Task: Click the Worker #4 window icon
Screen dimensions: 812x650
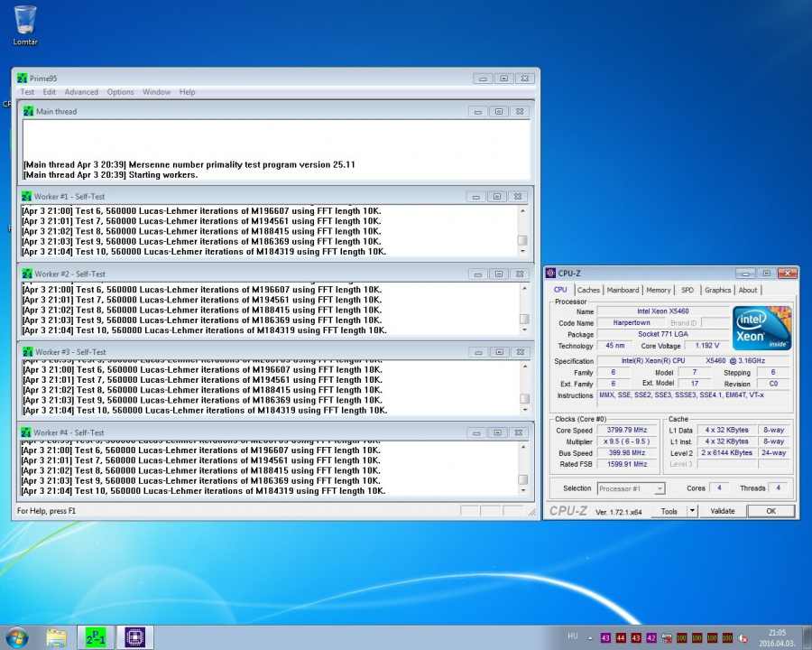Action: coord(26,432)
